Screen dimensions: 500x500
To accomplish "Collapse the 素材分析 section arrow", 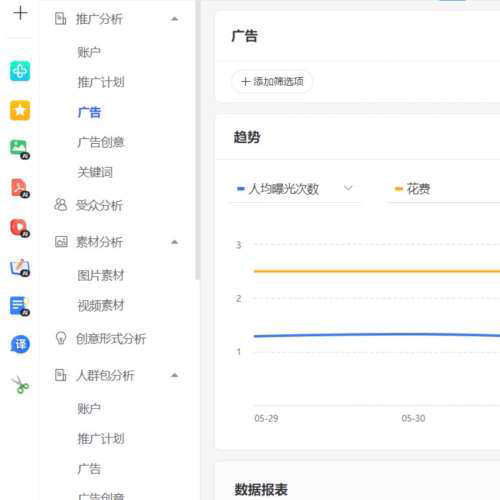I will pos(174,242).
